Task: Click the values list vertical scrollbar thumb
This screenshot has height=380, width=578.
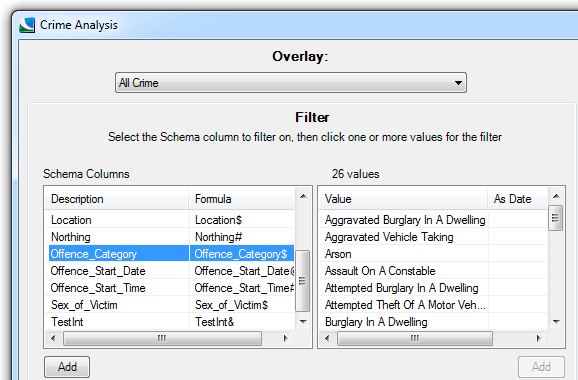Action: point(556,218)
